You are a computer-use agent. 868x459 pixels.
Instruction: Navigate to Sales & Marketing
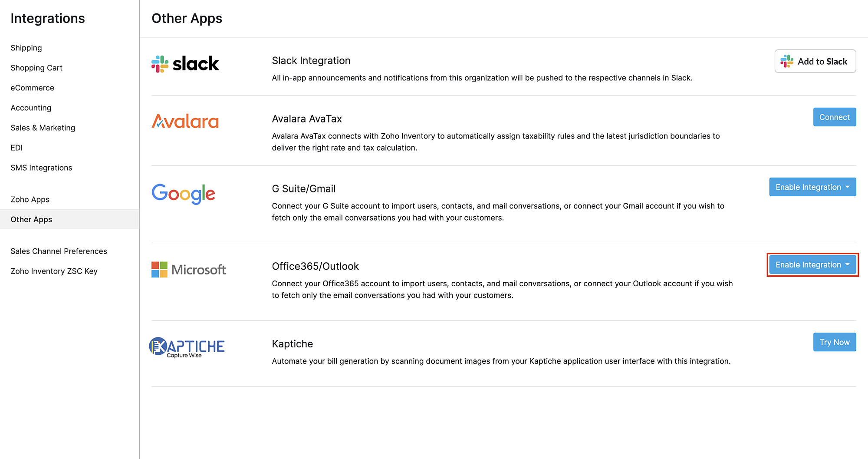43,128
